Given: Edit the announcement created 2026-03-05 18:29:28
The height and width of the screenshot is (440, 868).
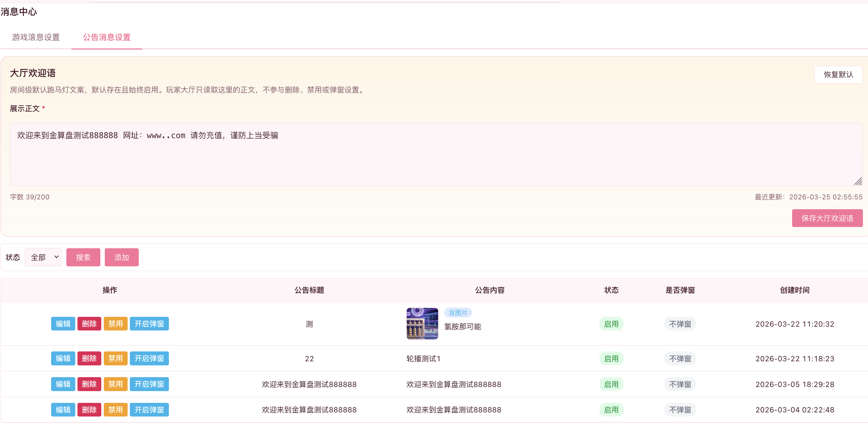Looking at the screenshot, I should tap(63, 384).
